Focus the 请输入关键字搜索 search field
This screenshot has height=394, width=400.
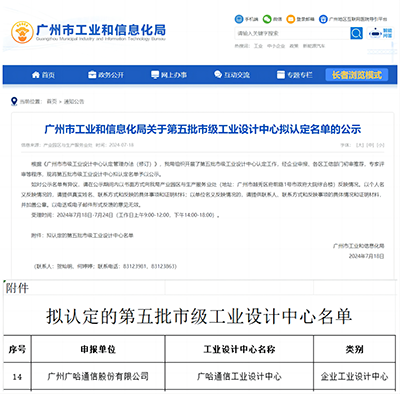292,33
